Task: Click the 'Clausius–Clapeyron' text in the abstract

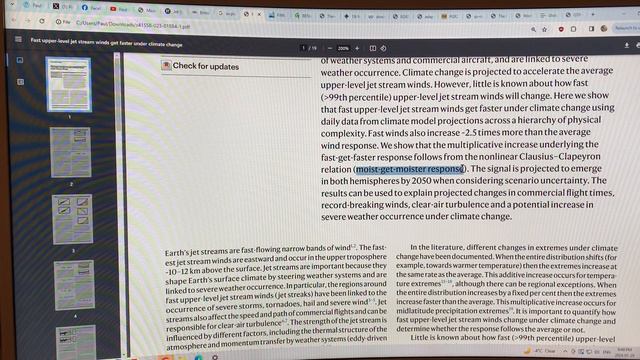Action: pos(560,157)
